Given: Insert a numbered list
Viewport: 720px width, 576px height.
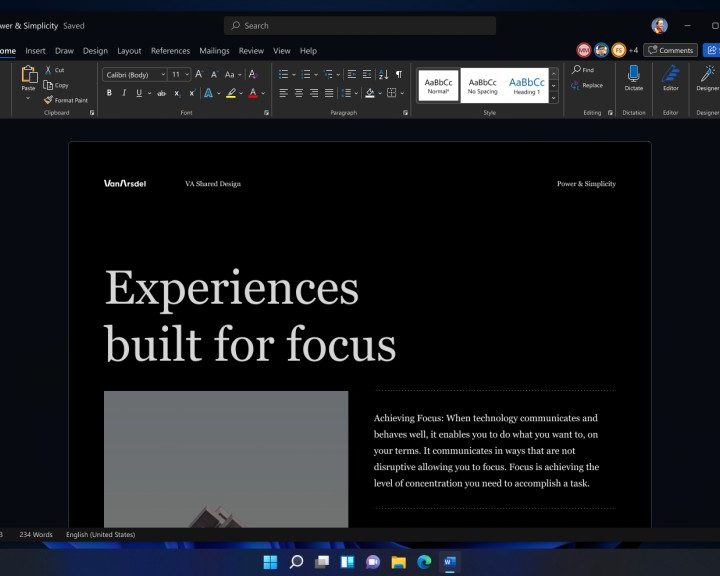Looking at the screenshot, I should (305, 74).
